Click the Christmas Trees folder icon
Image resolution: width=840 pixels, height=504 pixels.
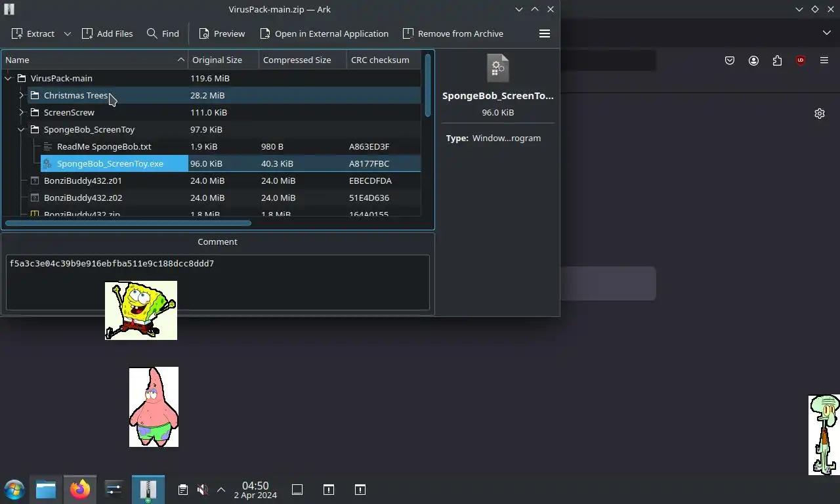click(x=35, y=95)
